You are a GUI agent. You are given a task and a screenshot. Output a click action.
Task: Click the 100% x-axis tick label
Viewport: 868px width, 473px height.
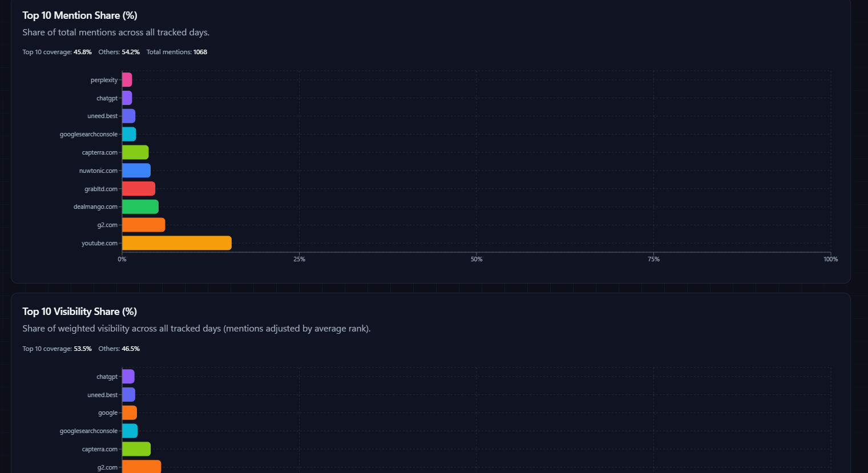click(x=830, y=259)
